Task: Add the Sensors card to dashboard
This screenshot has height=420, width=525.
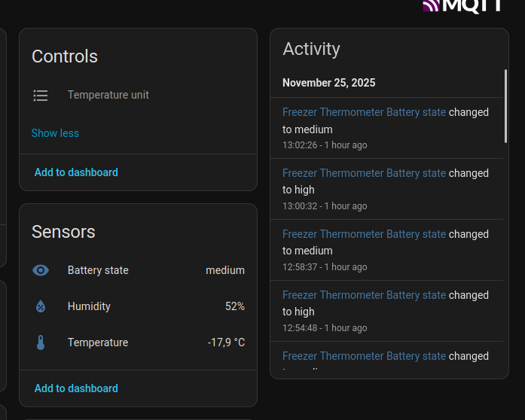Action: pyautogui.click(x=76, y=388)
